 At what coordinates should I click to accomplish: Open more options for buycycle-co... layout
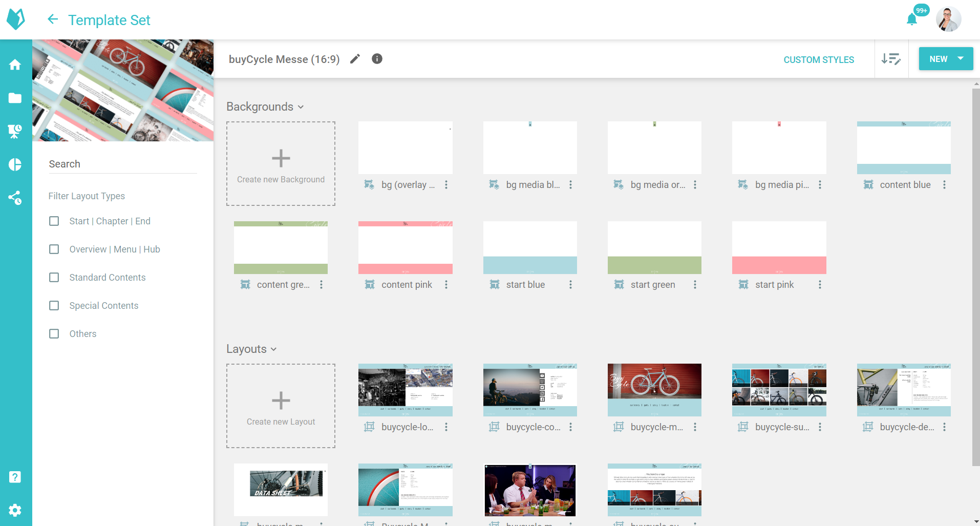[x=570, y=427]
